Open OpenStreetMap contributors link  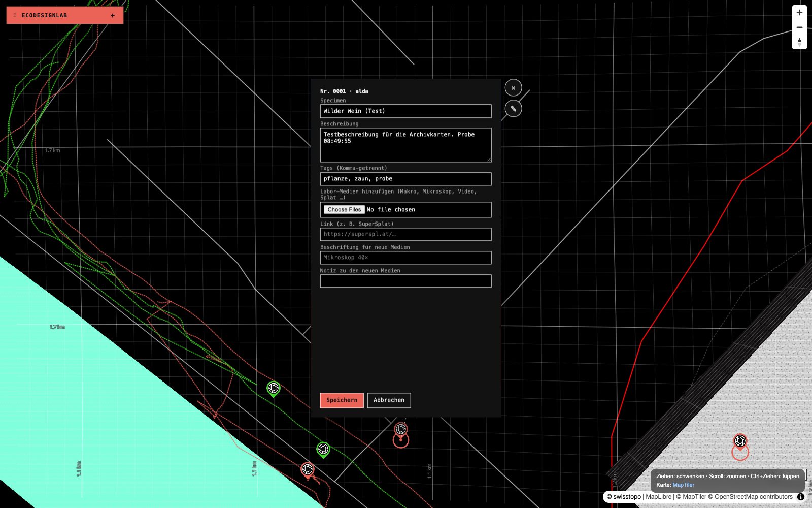point(750,497)
